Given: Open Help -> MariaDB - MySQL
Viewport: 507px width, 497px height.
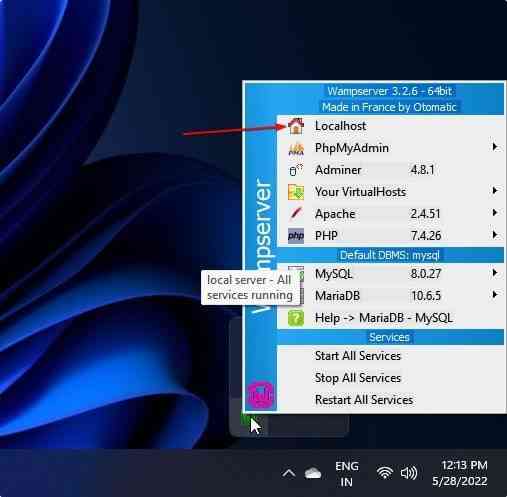Looking at the screenshot, I should (x=390, y=318).
